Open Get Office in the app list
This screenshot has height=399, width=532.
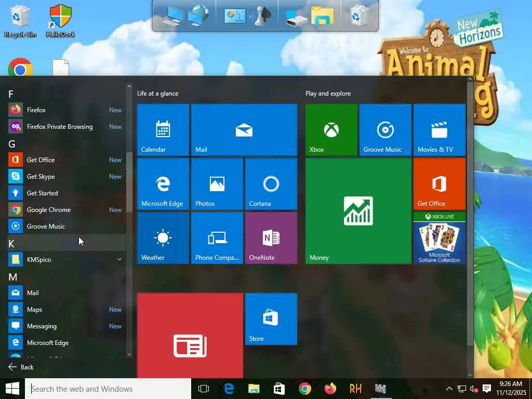coord(66,160)
